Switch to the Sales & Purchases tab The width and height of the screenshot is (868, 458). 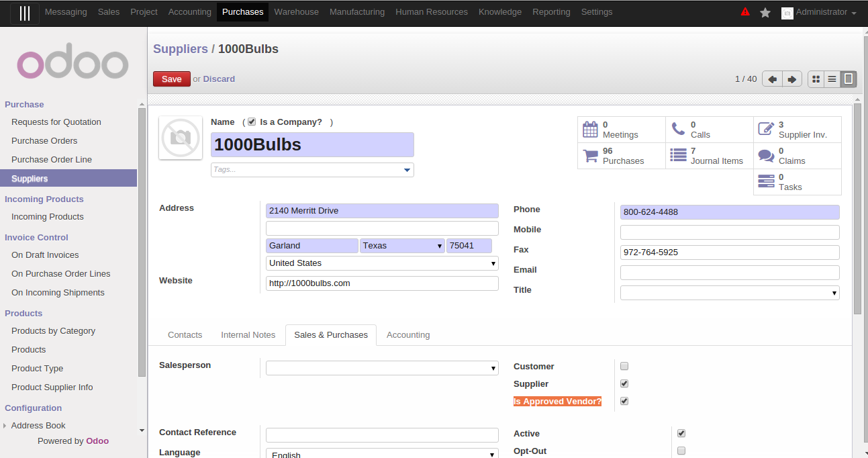point(331,334)
